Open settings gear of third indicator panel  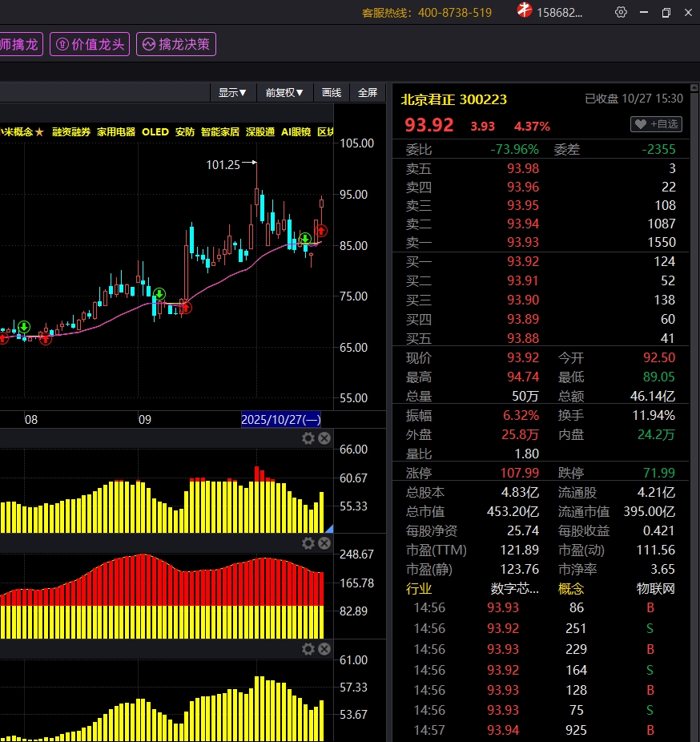click(x=308, y=649)
